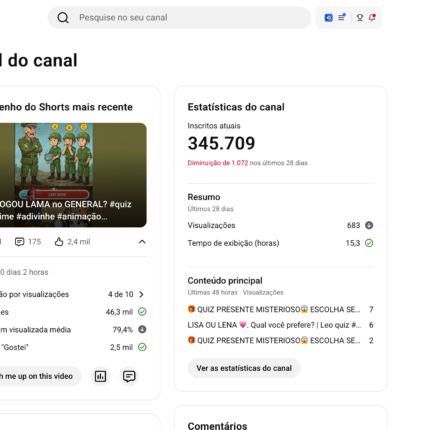The image size is (430, 430).
Task: Click the subscriber count 345.709
Action: [221, 143]
